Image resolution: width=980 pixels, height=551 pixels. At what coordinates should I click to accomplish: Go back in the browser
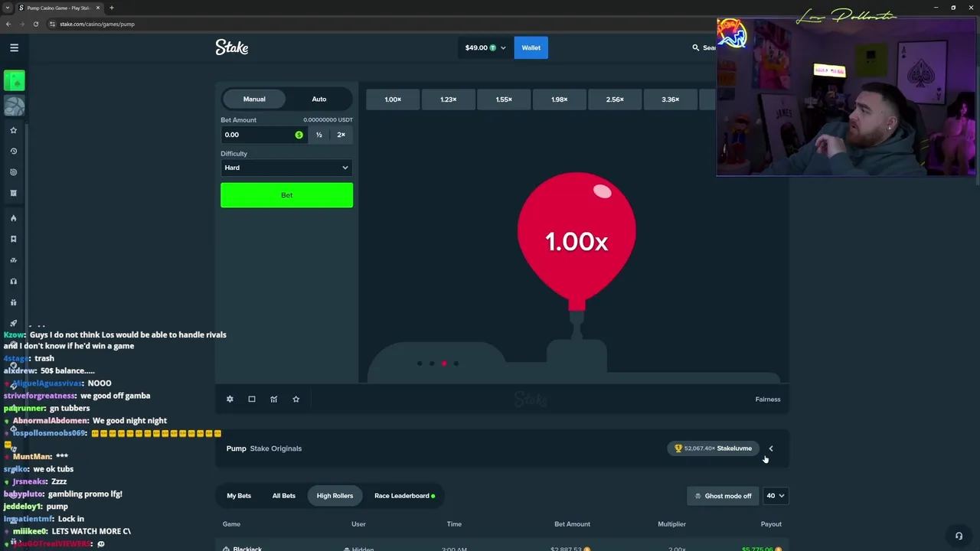pos(8,24)
